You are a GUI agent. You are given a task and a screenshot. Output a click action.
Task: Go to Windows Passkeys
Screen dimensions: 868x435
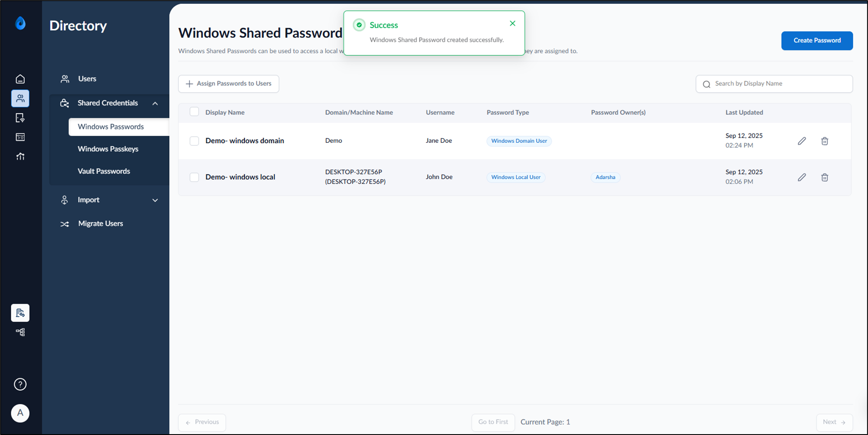tap(108, 149)
